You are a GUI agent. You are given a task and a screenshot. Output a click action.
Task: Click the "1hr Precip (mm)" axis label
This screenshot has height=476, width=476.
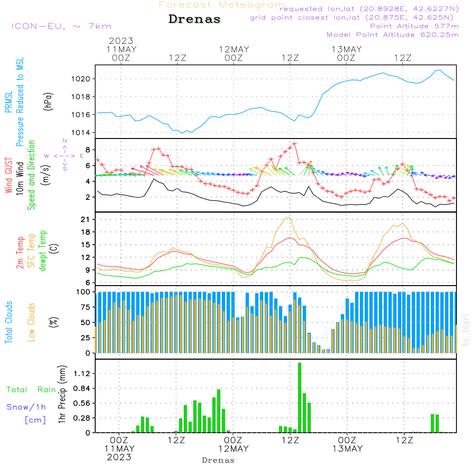click(62, 394)
